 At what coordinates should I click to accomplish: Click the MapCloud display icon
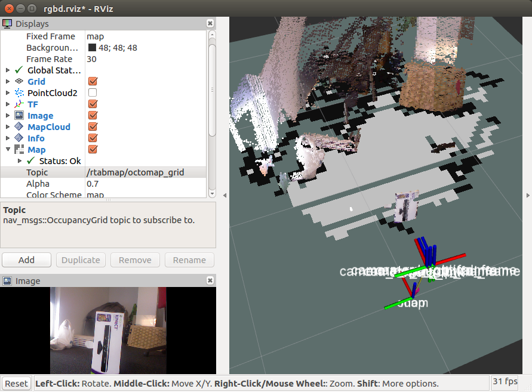tap(19, 127)
